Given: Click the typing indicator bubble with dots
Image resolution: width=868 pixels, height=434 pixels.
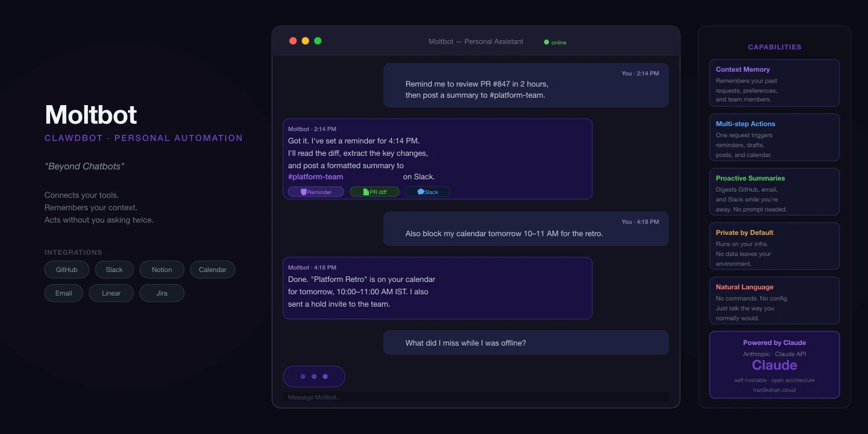Looking at the screenshot, I should 314,377.
